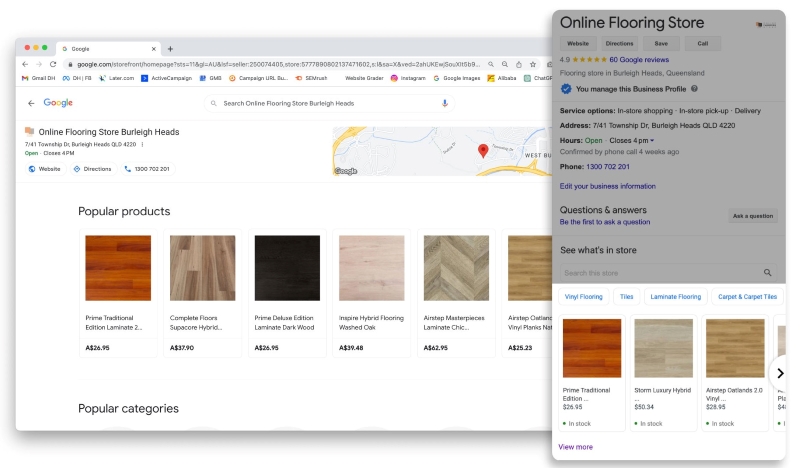
Task: Open Airstep Masterpieces Laminate product card
Action: click(456, 293)
